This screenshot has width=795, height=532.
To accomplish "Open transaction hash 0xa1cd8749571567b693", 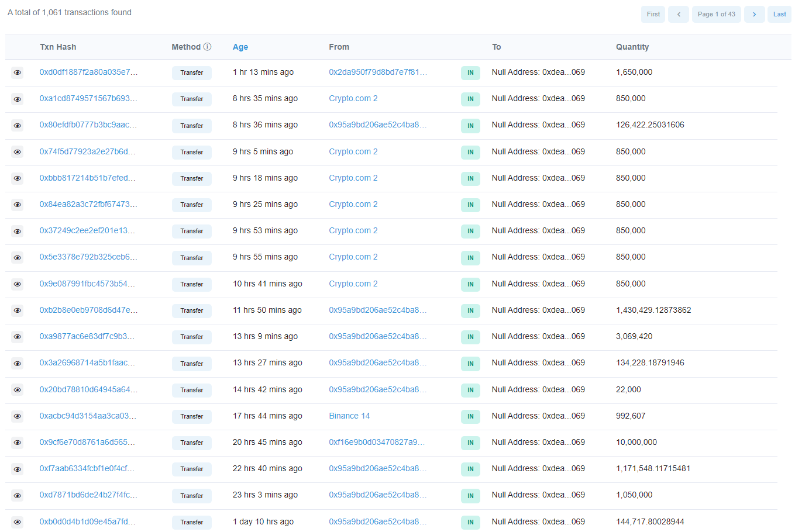I will click(x=88, y=98).
